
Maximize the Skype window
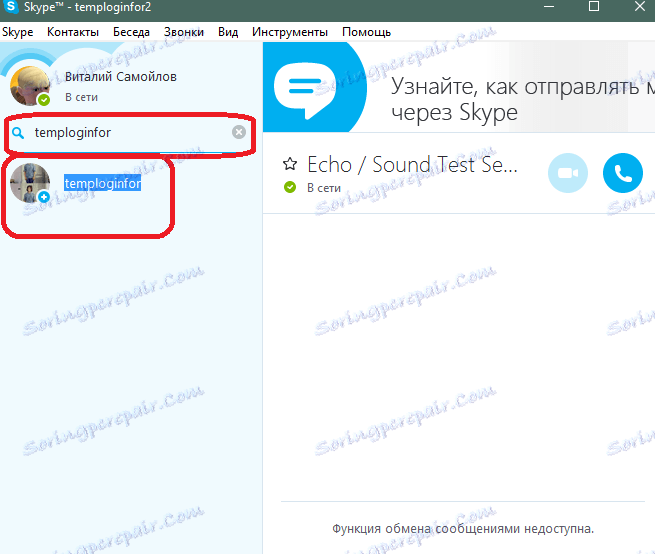point(594,7)
